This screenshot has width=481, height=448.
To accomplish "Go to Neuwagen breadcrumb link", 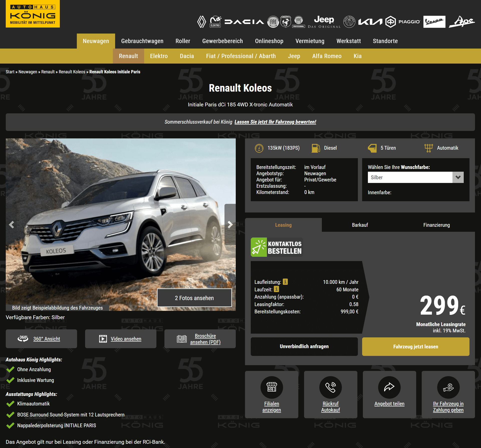I will pyautogui.click(x=28, y=72).
